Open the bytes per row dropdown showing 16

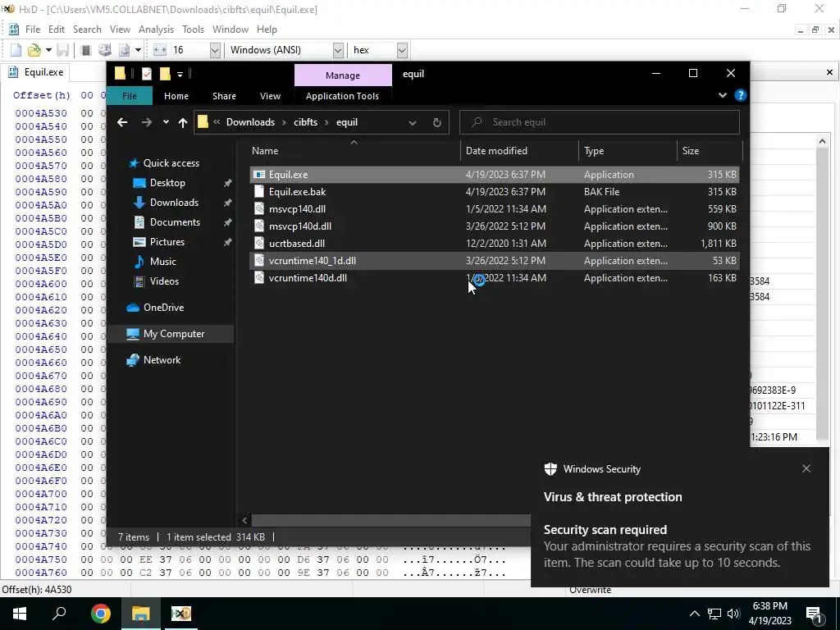[215, 50]
